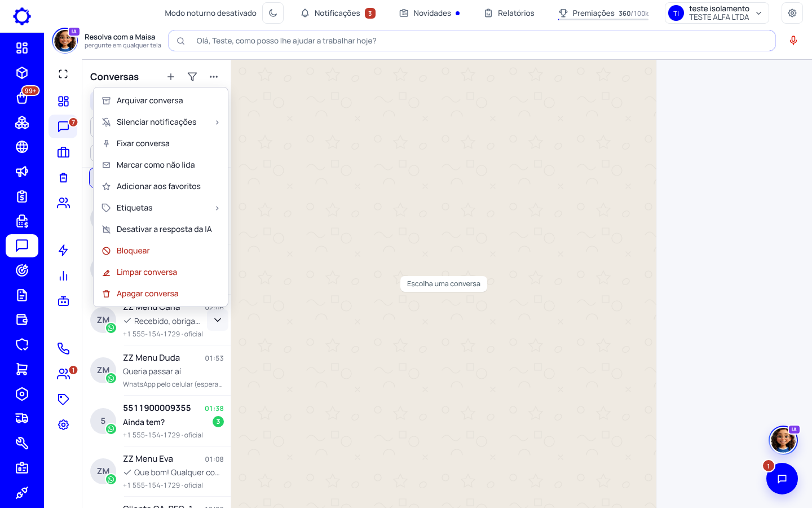
Task: Click the Premiações progress bar
Action: pos(603,20)
